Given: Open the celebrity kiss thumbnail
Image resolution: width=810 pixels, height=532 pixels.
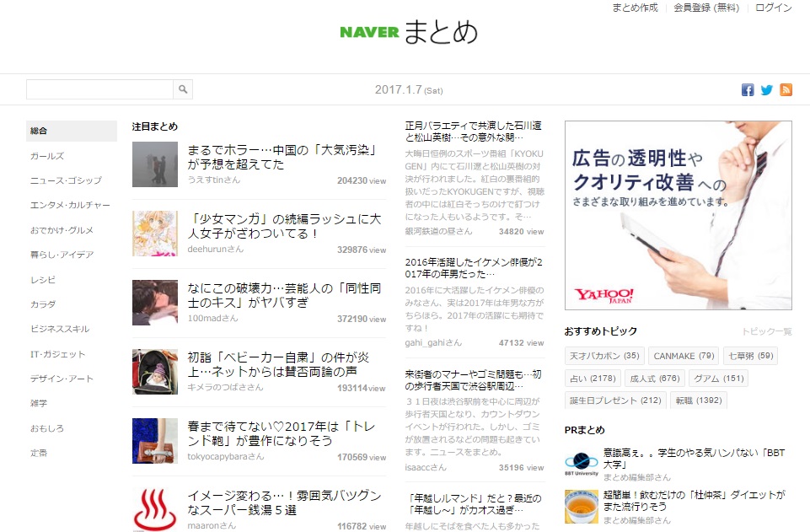Looking at the screenshot, I should [x=155, y=303].
